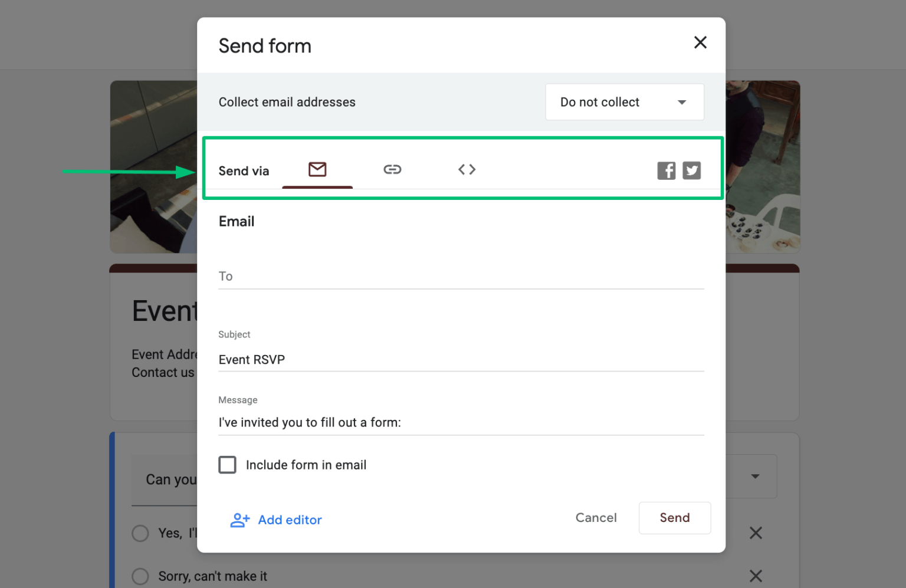Remove the 'Sorry, can't make it' option
This screenshot has width=906, height=588.
[756, 576]
